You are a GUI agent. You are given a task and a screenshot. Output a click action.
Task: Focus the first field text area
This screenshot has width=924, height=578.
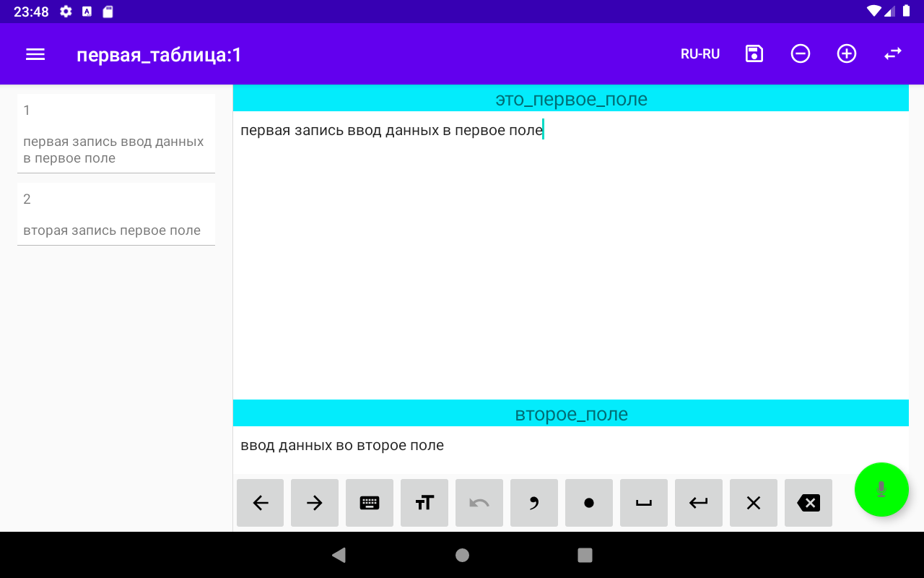click(571, 255)
